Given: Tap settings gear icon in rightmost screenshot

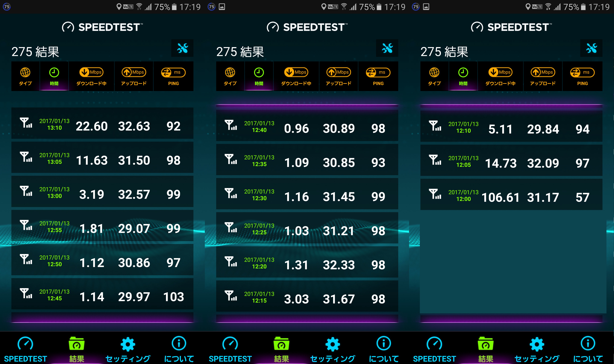Looking at the screenshot, I should click(537, 344).
